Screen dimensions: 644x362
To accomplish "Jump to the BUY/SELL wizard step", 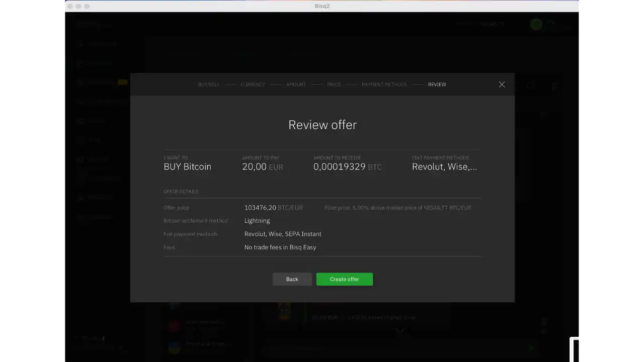I will pyautogui.click(x=208, y=84).
